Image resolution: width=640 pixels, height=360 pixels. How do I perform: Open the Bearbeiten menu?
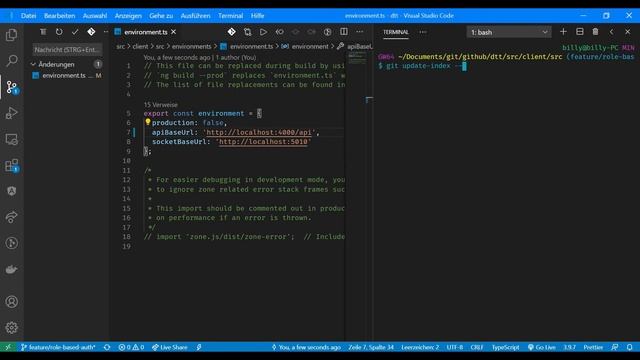coord(60,16)
